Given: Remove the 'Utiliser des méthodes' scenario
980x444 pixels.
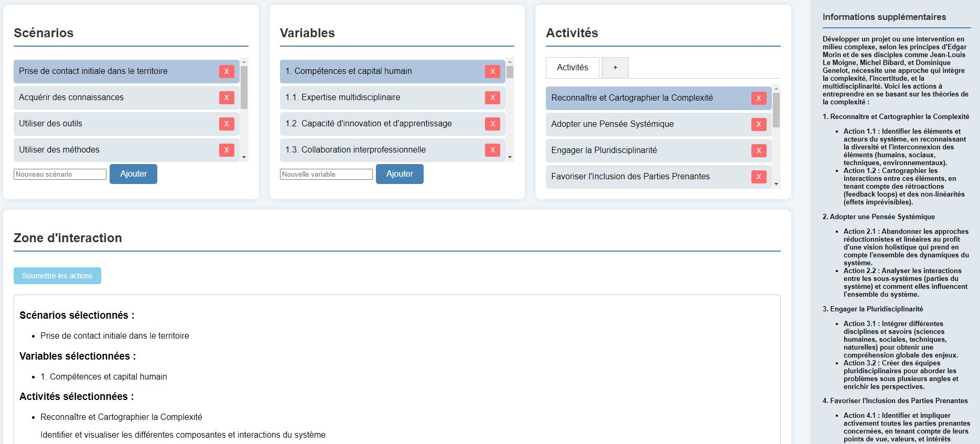Looking at the screenshot, I should (x=227, y=150).
